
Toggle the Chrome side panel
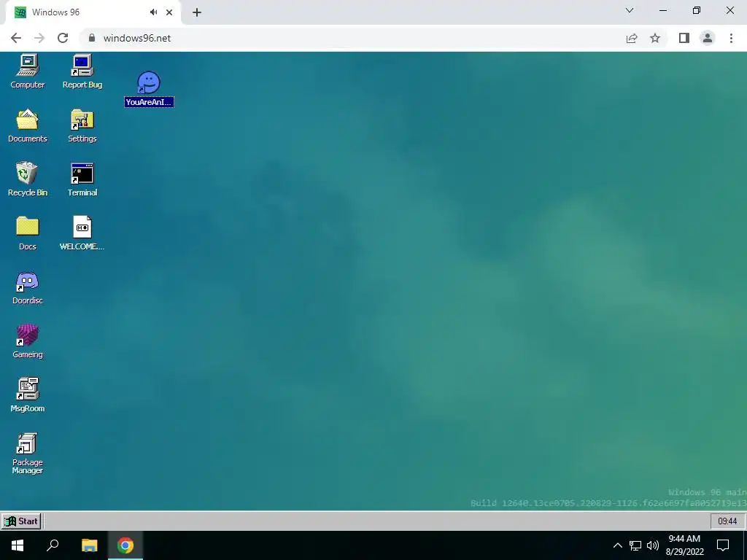pyautogui.click(x=684, y=38)
